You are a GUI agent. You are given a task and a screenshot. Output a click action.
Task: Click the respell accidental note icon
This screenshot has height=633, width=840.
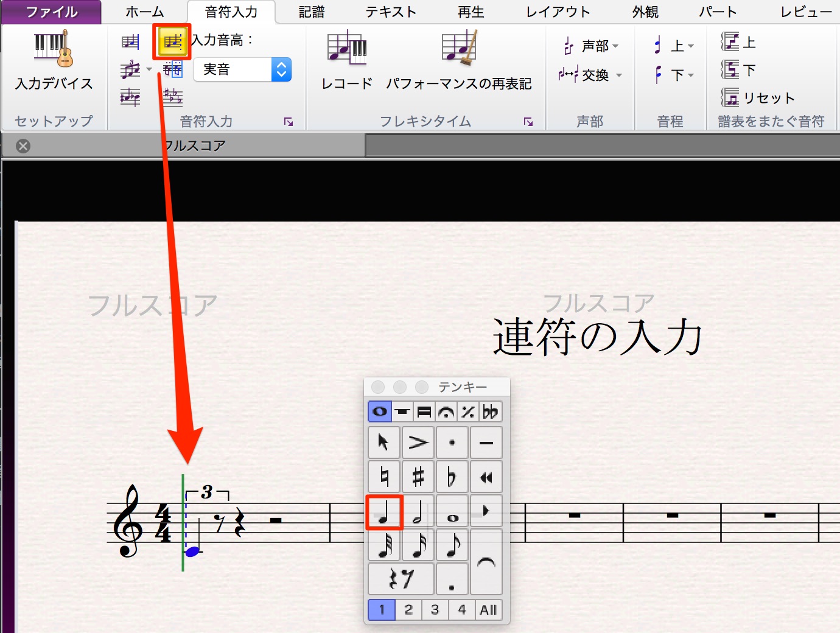pyautogui.click(x=130, y=97)
